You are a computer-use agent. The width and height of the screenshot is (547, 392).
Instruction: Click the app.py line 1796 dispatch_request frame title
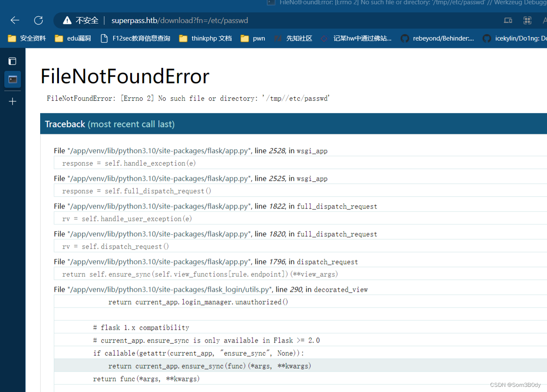[x=206, y=262]
